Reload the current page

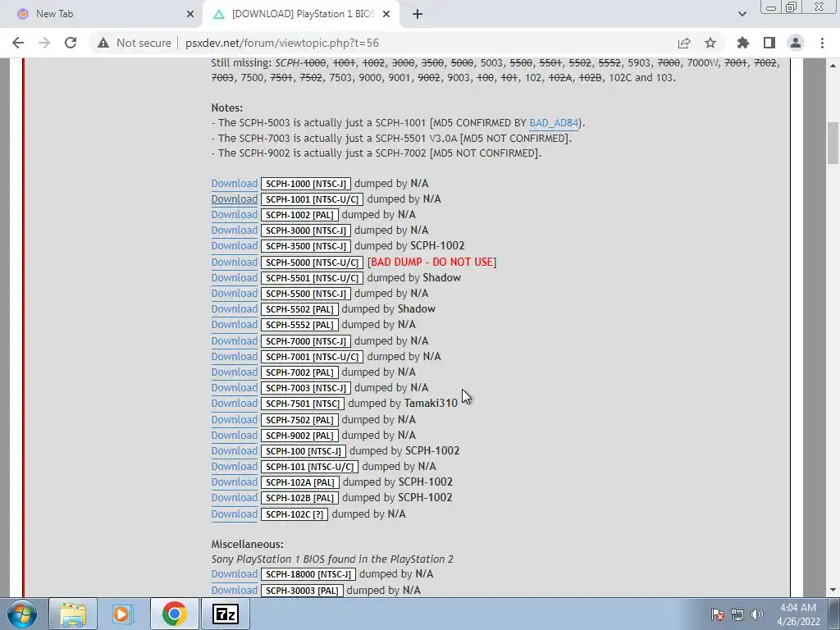[71, 43]
